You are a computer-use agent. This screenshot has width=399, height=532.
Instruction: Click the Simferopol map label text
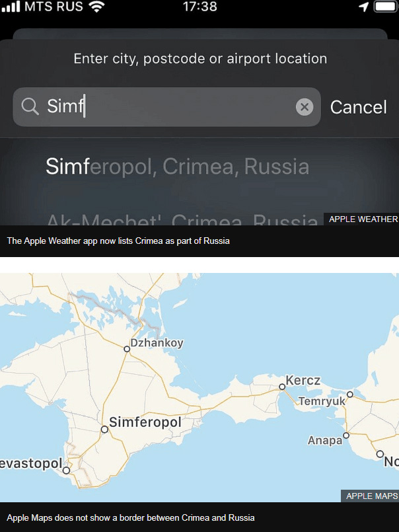click(x=145, y=422)
